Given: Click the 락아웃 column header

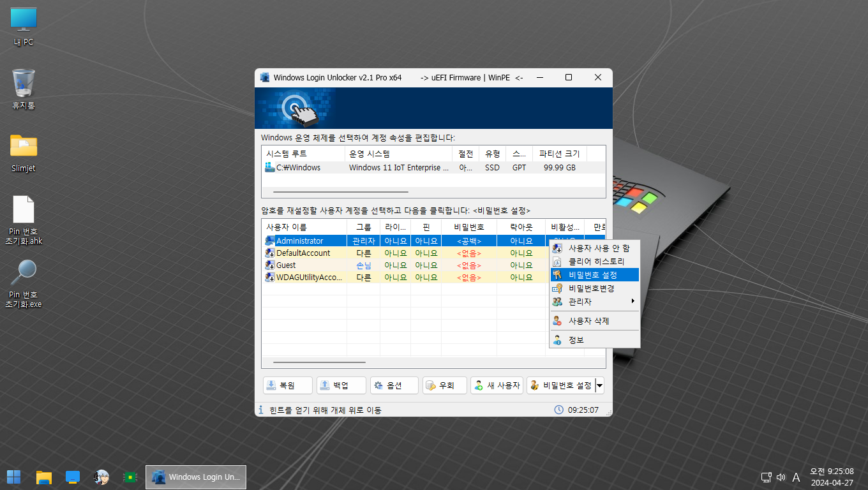Looking at the screenshot, I should pyautogui.click(x=521, y=227).
